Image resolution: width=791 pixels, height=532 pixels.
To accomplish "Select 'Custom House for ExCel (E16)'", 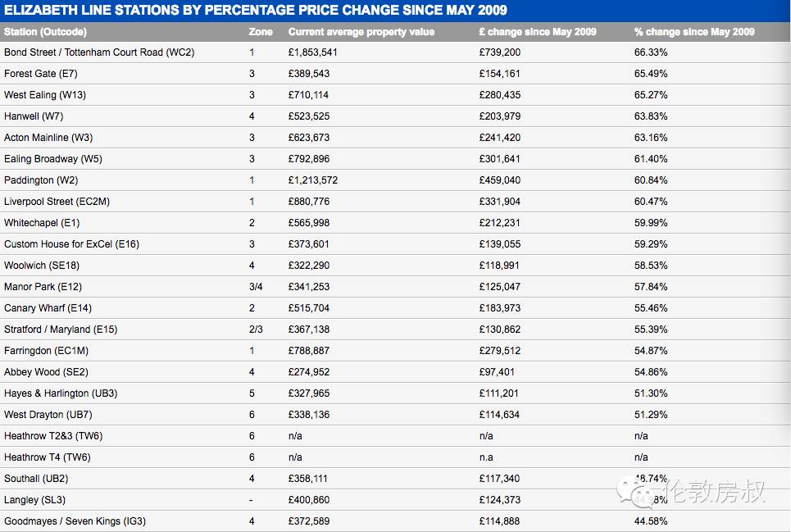I will tap(71, 244).
